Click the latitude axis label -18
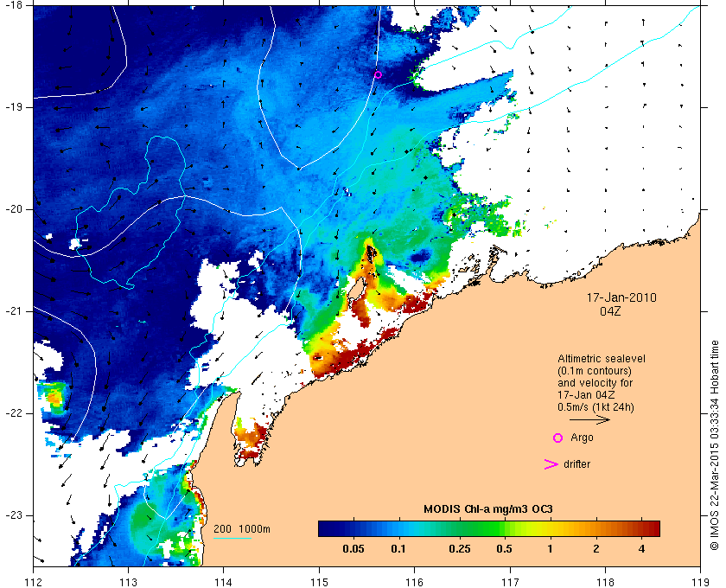Screen dimensions: 726x588 point(12,5)
